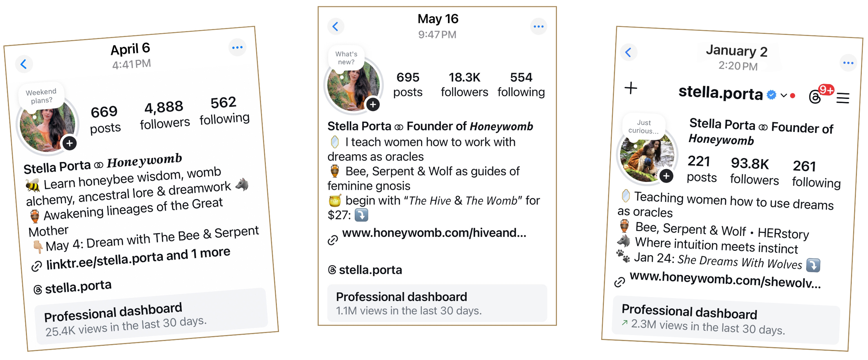868x360 pixels.
Task: Open Professional dashboard showing 1.1M views
Action: coord(437,303)
